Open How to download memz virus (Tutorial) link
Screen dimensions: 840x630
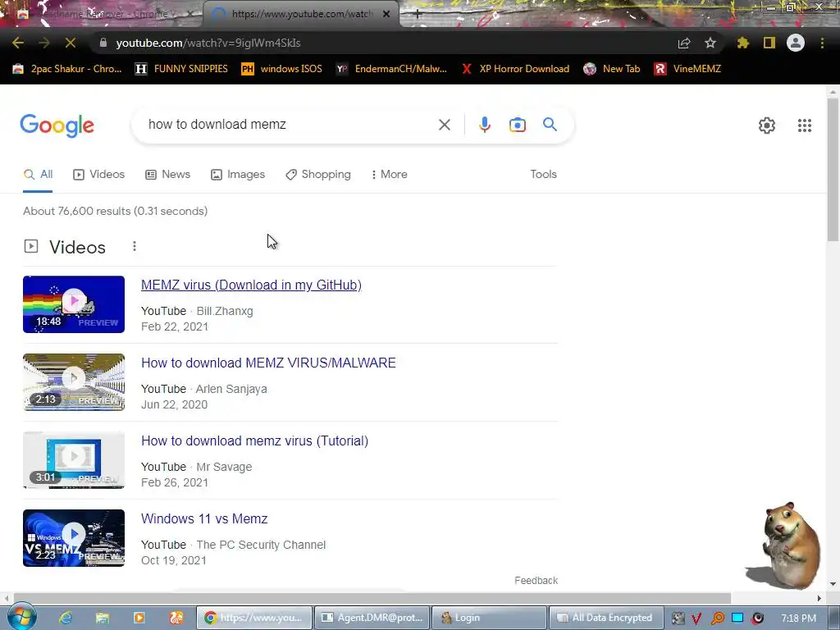point(254,441)
